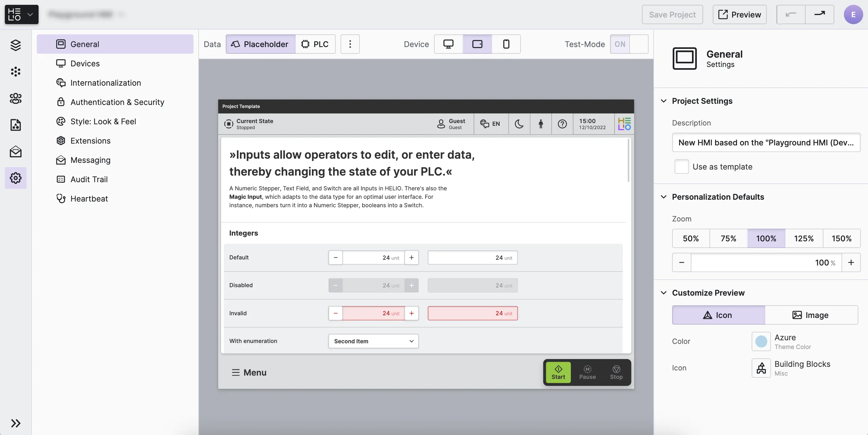Viewport: 868px width, 435px height.
Task: Switch Customize Preview to Image tab
Action: point(811,315)
